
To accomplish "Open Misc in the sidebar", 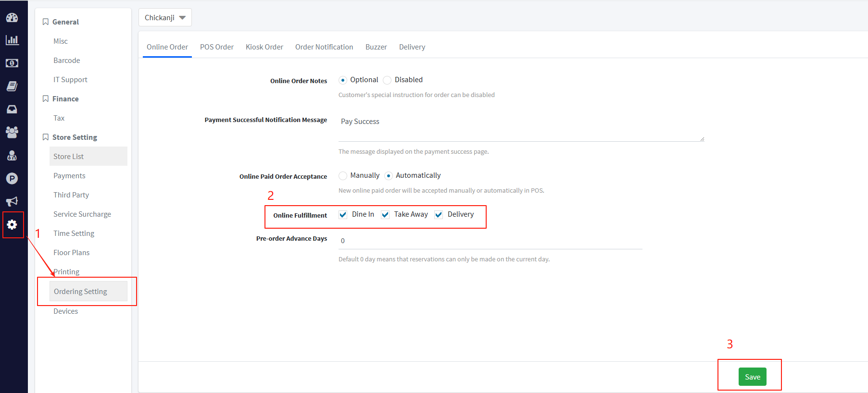I will [88, 41].
